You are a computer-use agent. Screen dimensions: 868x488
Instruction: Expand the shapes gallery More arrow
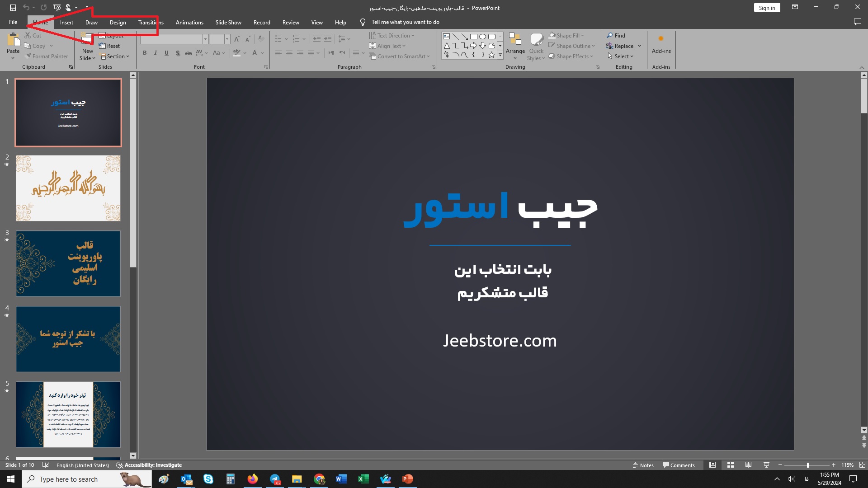500,55
